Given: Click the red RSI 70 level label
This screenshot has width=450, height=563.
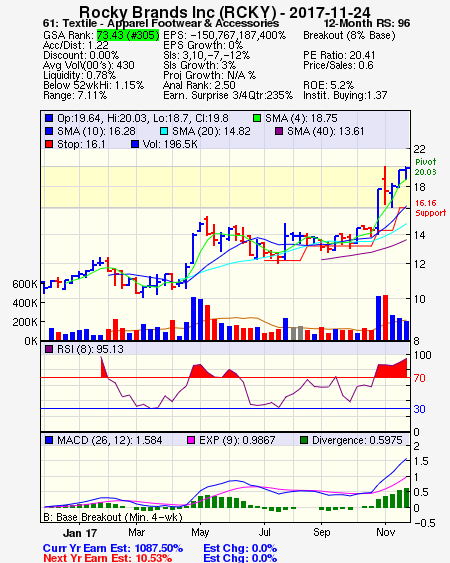Looking at the screenshot, I should (419, 378).
